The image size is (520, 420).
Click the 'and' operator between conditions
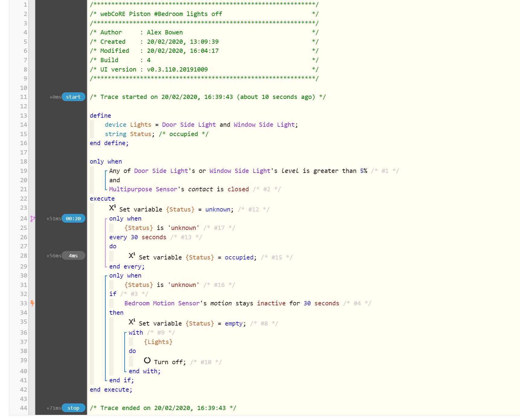click(115, 180)
